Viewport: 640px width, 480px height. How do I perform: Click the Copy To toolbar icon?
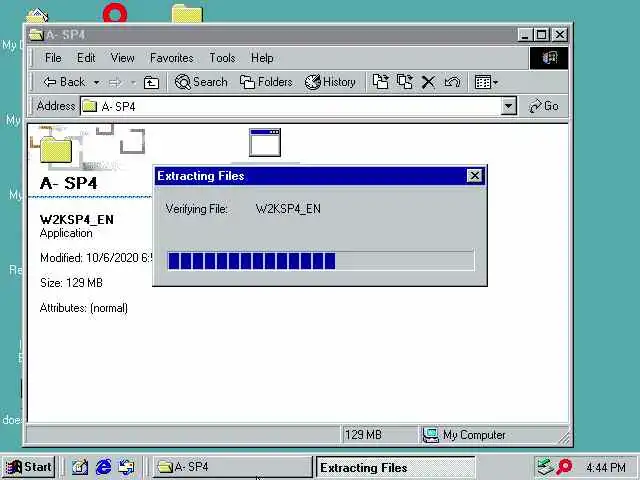coord(404,82)
